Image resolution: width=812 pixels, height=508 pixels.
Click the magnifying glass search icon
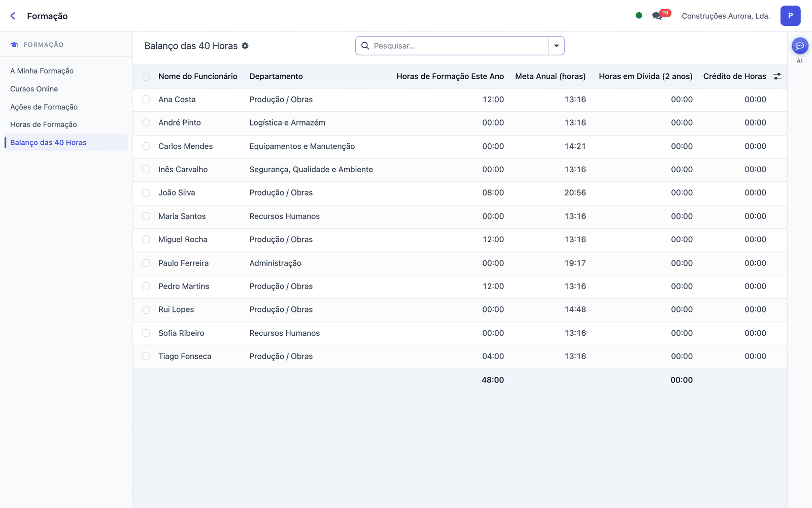[x=365, y=46]
